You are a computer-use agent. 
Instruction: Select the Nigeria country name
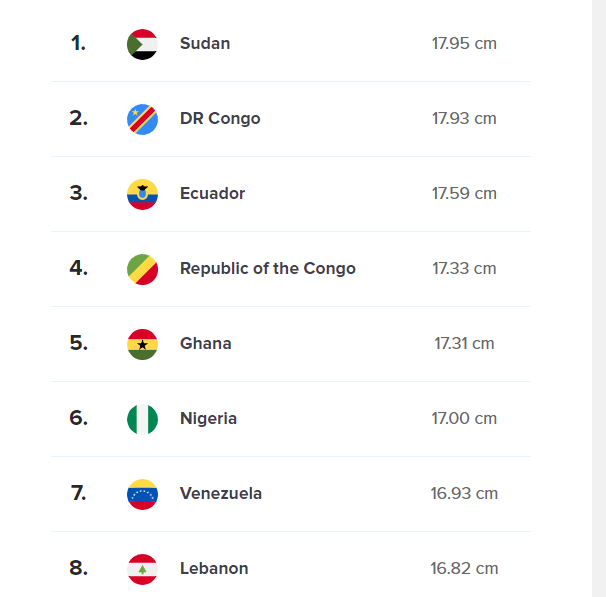pos(208,418)
